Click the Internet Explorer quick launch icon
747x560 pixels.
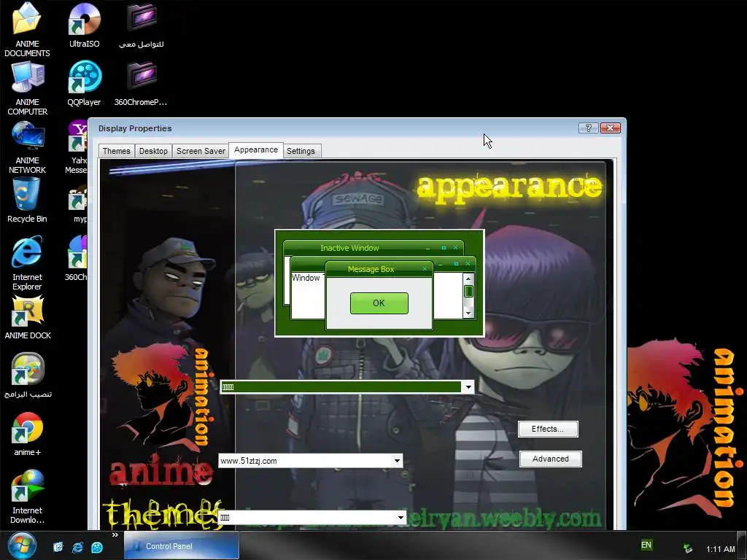(x=77, y=547)
